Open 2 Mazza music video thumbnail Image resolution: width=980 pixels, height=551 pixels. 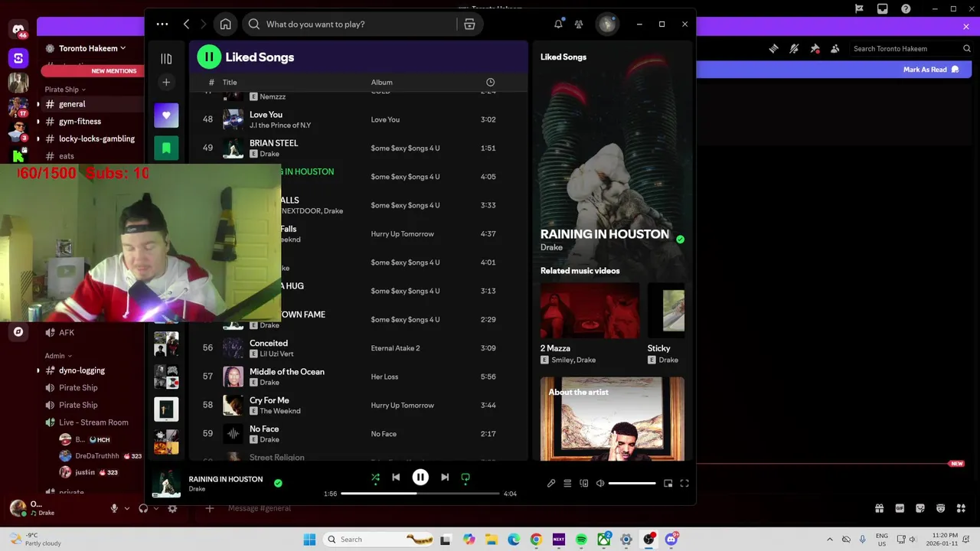pyautogui.click(x=590, y=311)
